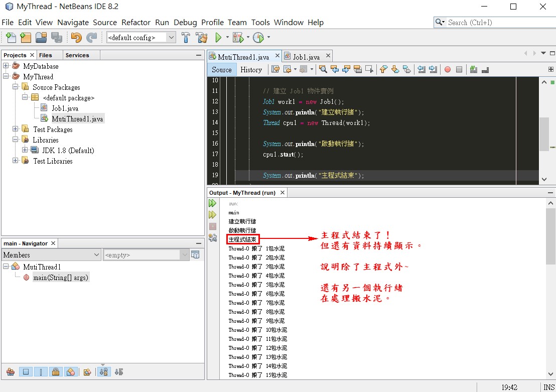Screen dimensions: 556x392
Task: Click the Open Project toolbar icon
Action: pyautogui.click(x=41, y=37)
